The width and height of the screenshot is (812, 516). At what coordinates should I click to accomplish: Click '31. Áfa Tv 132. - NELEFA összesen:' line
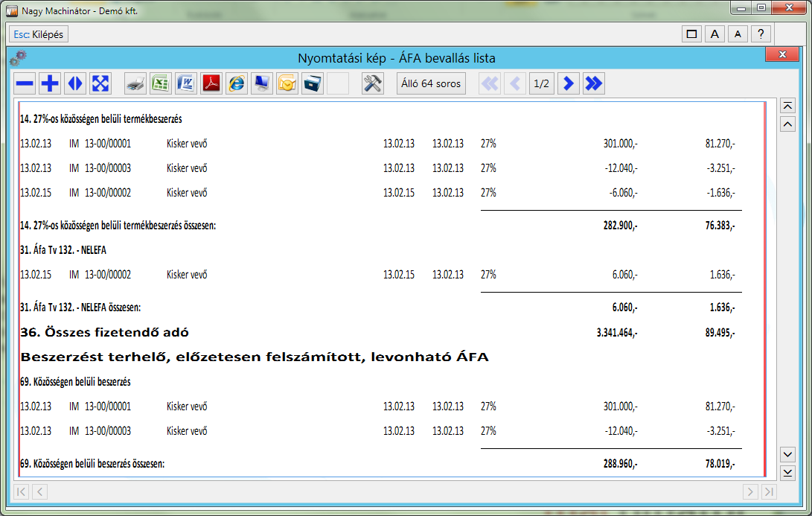pos(80,308)
